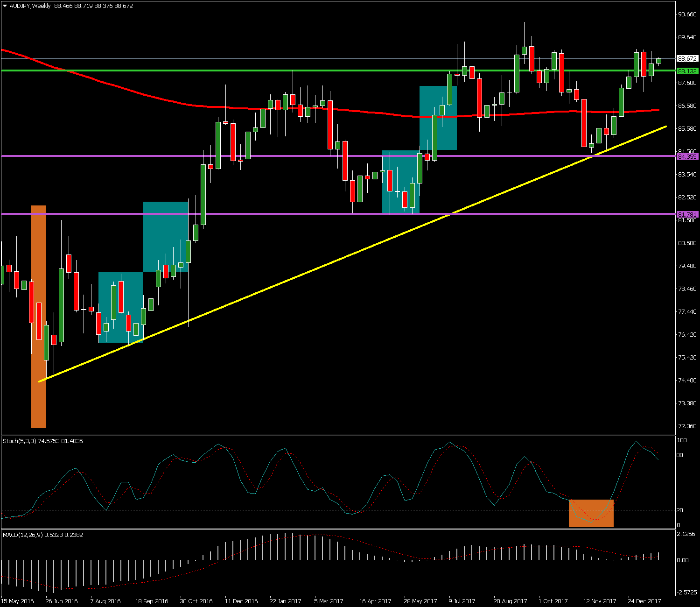The image size is (700, 607).
Task: Click the 90.660 label on price axis
Action: pyautogui.click(x=687, y=14)
